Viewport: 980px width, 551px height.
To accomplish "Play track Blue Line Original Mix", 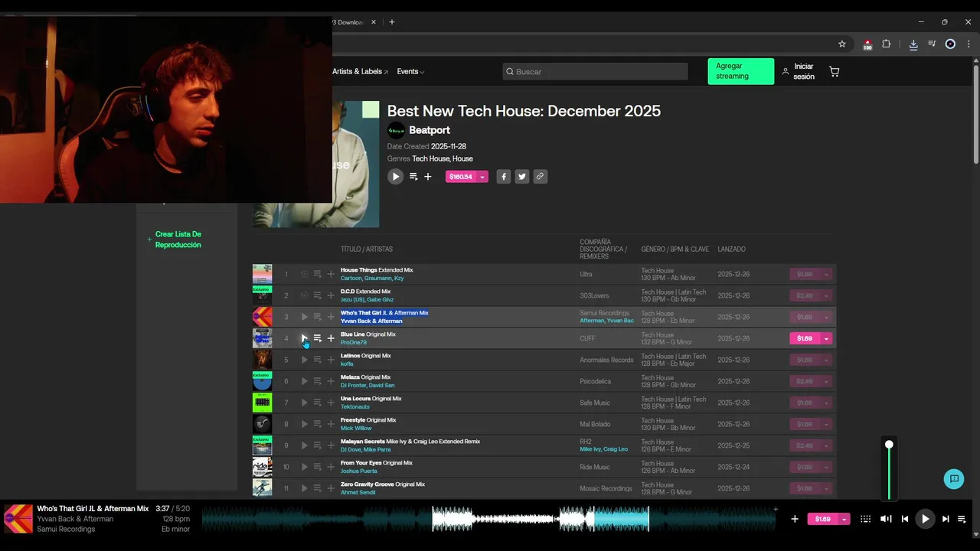I will tap(304, 338).
